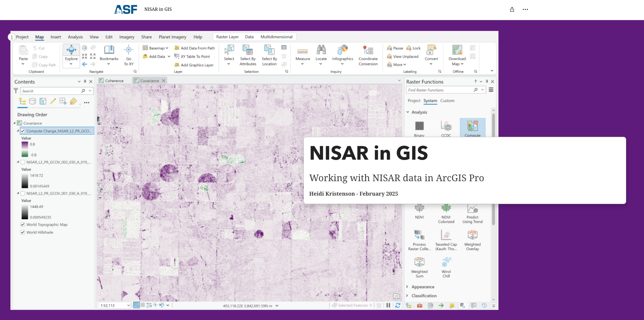Switch to the Coherence map tab
The width and height of the screenshot is (644, 320).
(x=114, y=81)
